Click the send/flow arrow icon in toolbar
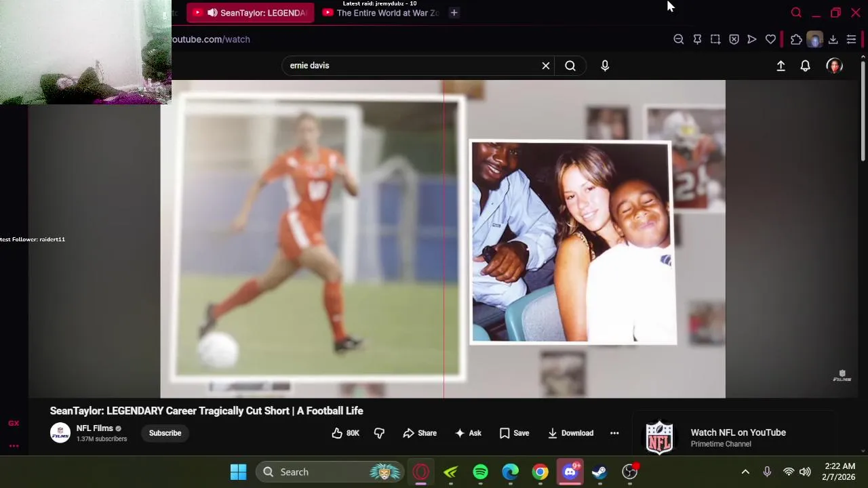Screen dimensions: 868x488 pos(752,39)
